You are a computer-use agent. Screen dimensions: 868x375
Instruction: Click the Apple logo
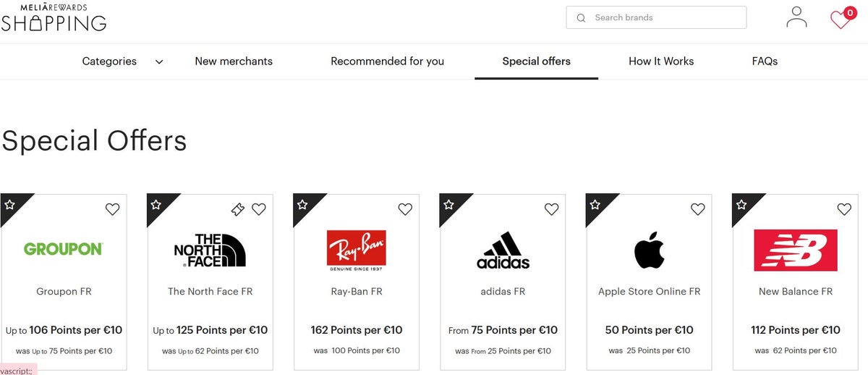(649, 250)
